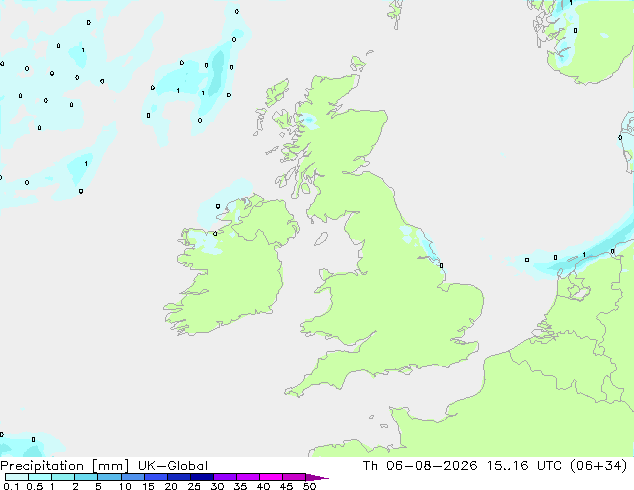
Task: Click the '30' legend scale label
Action: (x=217, y=486)
